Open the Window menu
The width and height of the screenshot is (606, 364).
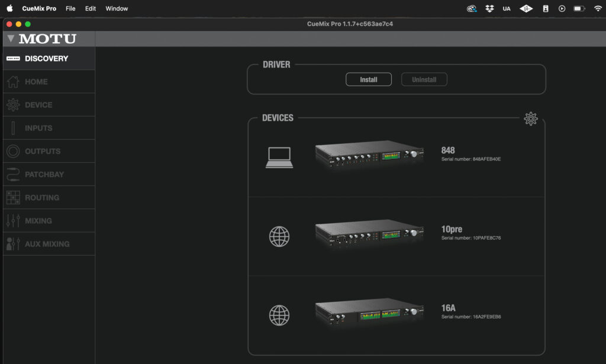click(x=117, y=9)
